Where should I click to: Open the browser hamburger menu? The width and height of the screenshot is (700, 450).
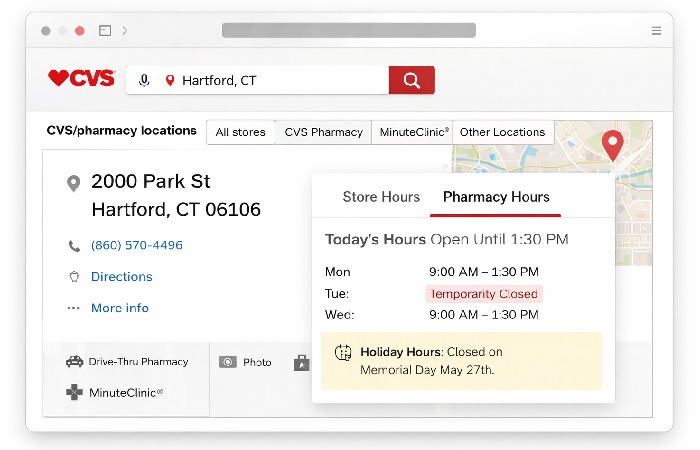coord(656,31)
